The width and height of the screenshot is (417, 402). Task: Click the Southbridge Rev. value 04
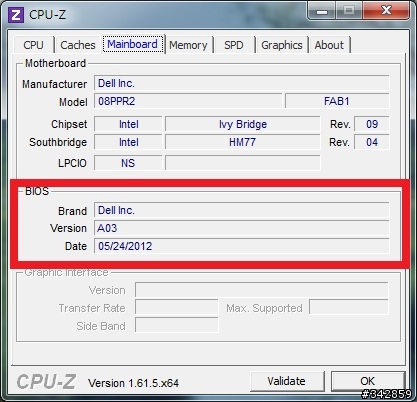[372, 142]
